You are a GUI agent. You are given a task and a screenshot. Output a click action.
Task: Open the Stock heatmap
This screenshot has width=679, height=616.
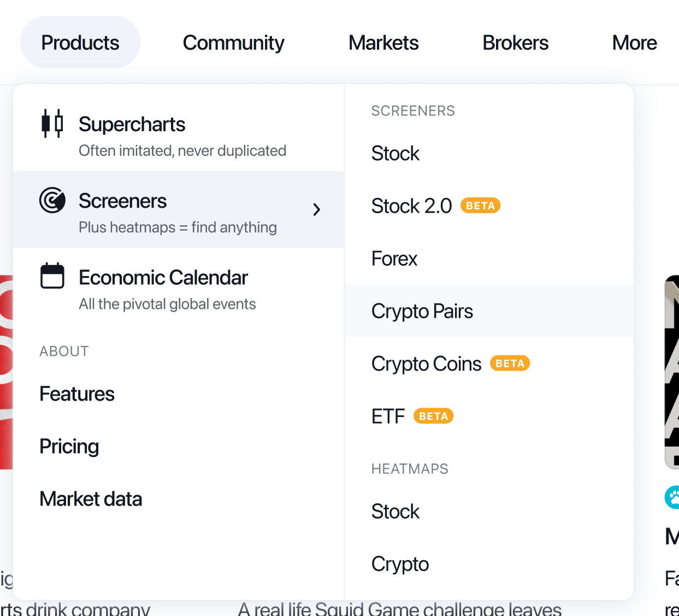point(395,512)
